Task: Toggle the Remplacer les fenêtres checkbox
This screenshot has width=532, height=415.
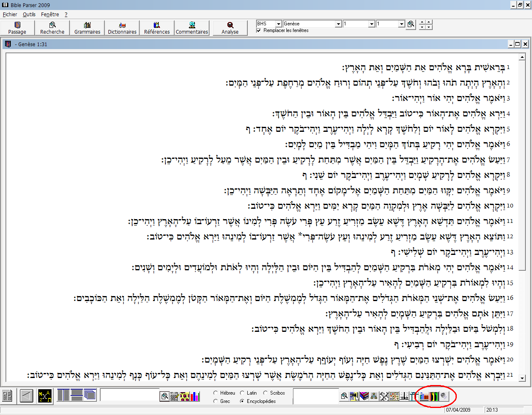Action: pyautogui.click(x=259, y=30)
